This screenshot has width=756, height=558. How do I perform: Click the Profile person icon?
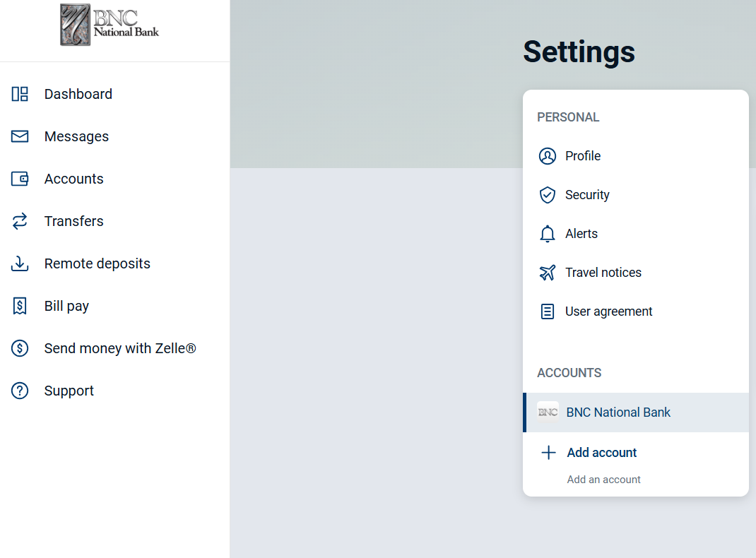pos(548,156)
